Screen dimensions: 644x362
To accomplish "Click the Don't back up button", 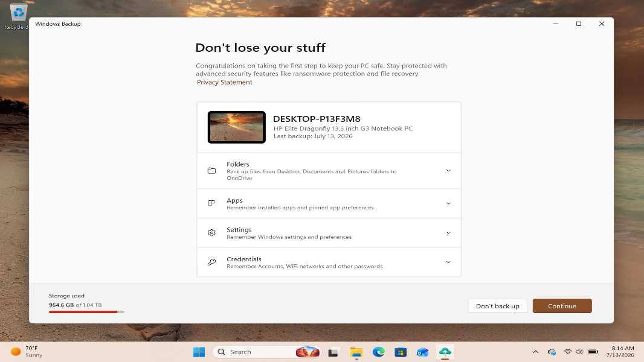I will click(x=497, y=306).
